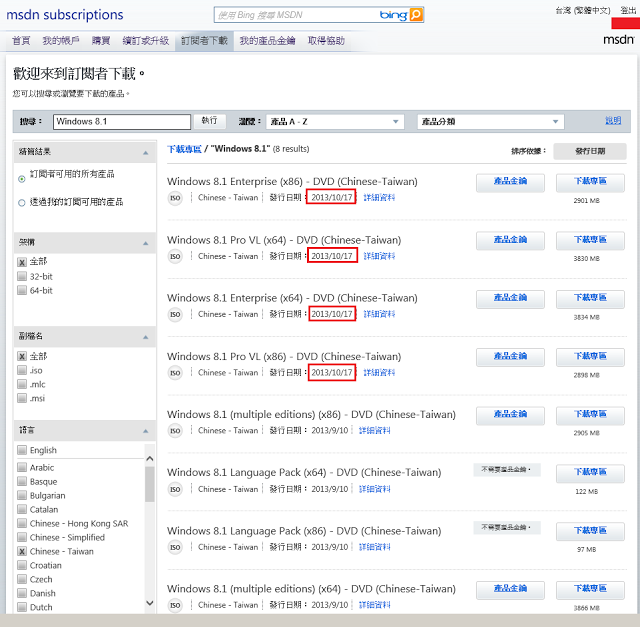This screenshot has width=640, height=627.
Task: Click download button for Windows 8.1 Enterprise (x64)
Action: (590, 299)
